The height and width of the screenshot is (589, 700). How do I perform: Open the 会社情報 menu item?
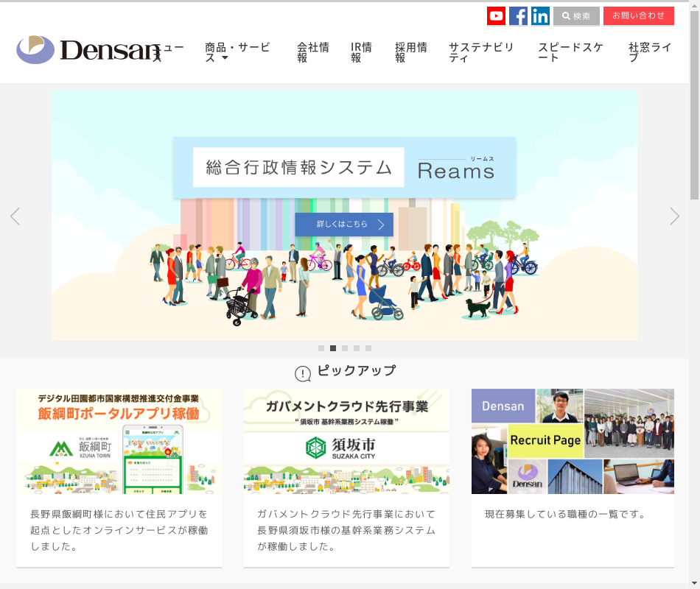[x=312, y=52]
